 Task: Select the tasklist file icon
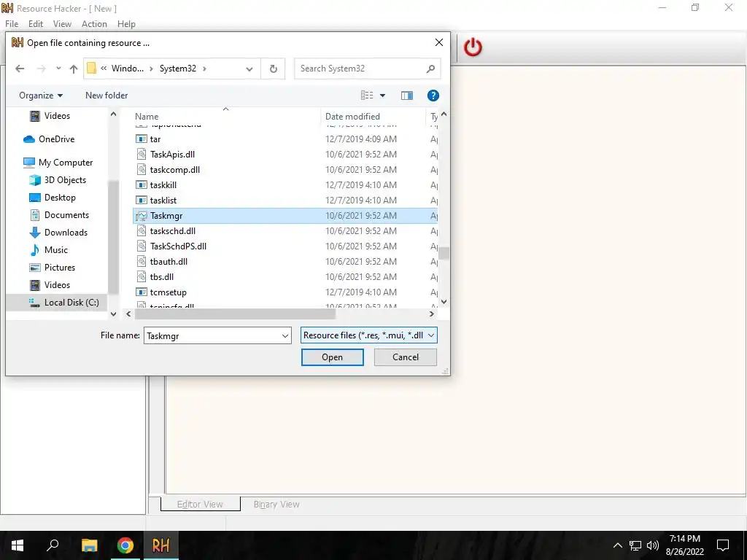coord(142,201)
